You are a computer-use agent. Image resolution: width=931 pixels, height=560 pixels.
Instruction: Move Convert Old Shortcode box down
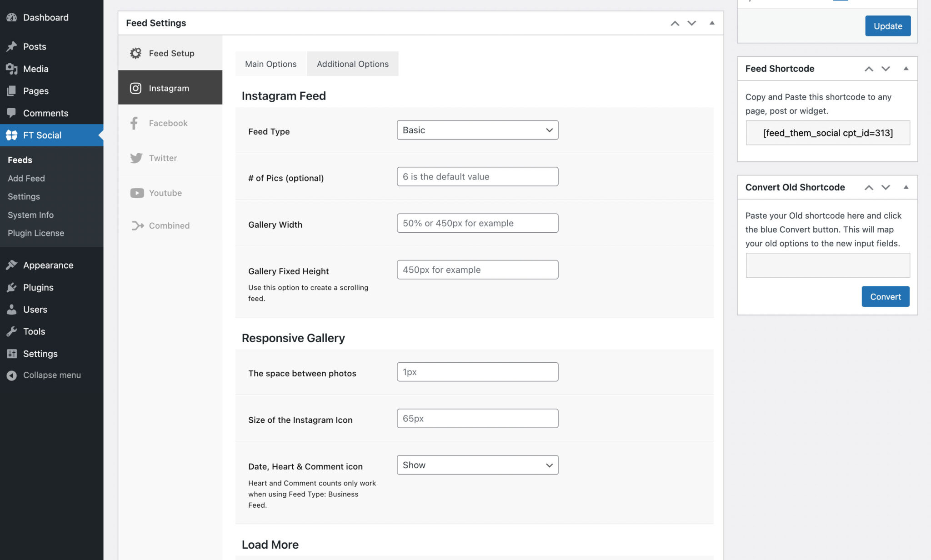886,187
